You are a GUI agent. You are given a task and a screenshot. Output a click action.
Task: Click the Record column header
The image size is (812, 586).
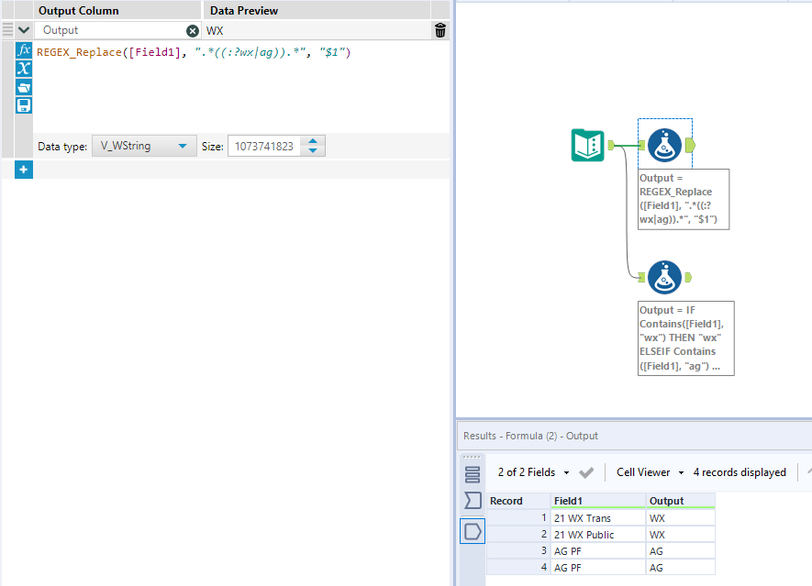(518, 501)
